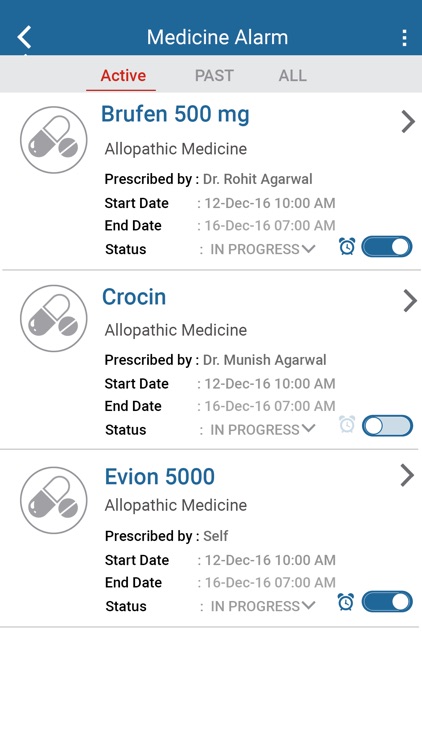Open the three-dot overflow menu
The image size is (422, 750).
(404, 38)
